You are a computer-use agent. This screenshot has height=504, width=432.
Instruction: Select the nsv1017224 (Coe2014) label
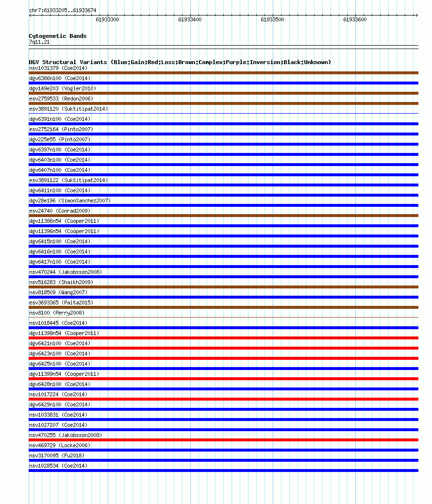coord(58,394)
